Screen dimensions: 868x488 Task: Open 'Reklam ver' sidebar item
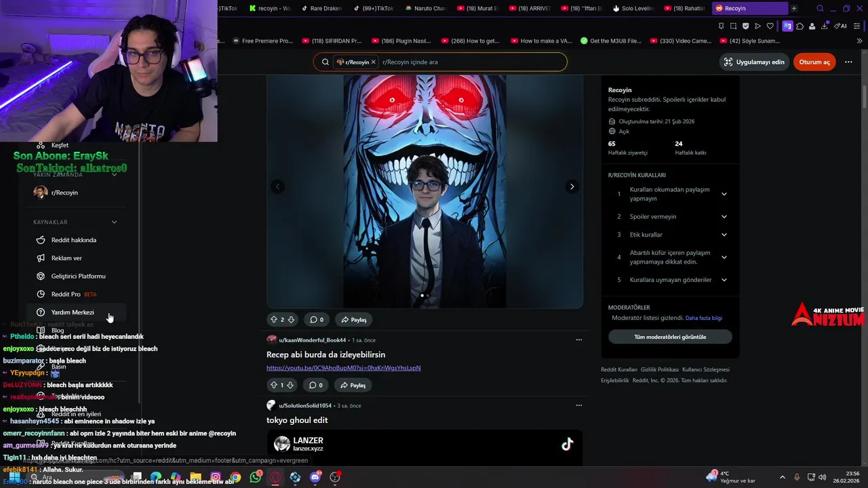(x=76, y=258)
